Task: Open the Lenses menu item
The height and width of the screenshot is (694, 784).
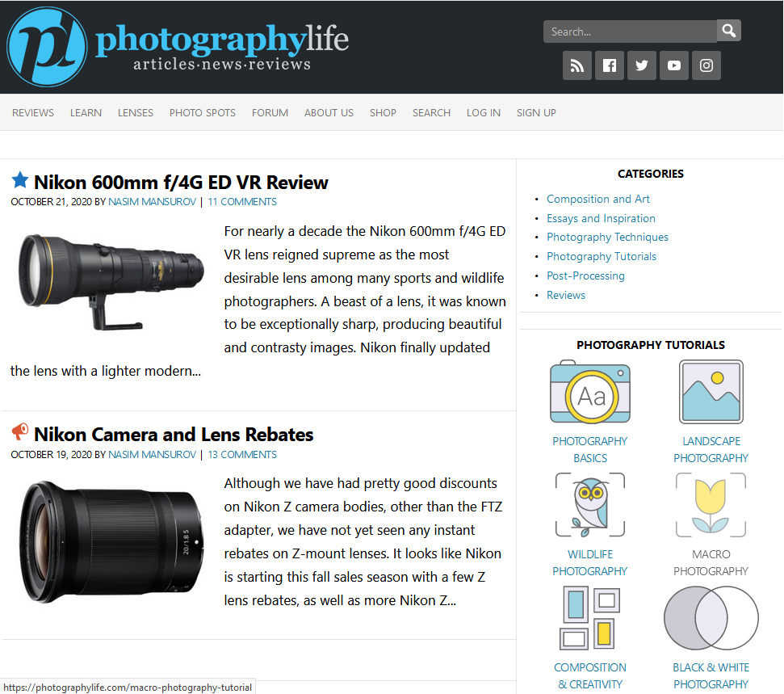Action: pyautogui.click(x=135, y=113)
